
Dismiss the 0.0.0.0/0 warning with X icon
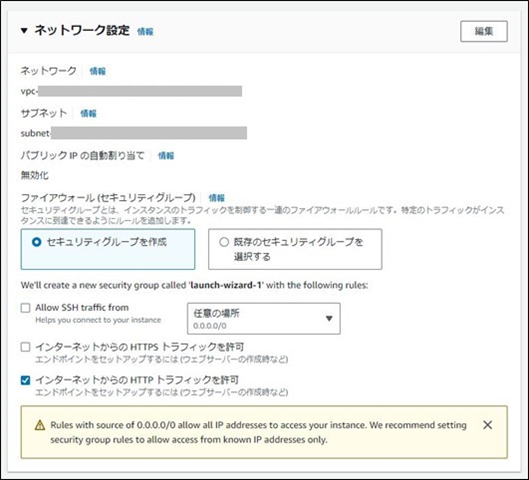coord(488,425)
